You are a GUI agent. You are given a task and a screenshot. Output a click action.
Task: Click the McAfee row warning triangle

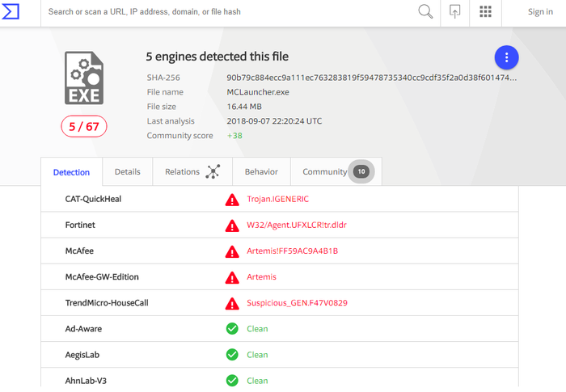point(232,251)
